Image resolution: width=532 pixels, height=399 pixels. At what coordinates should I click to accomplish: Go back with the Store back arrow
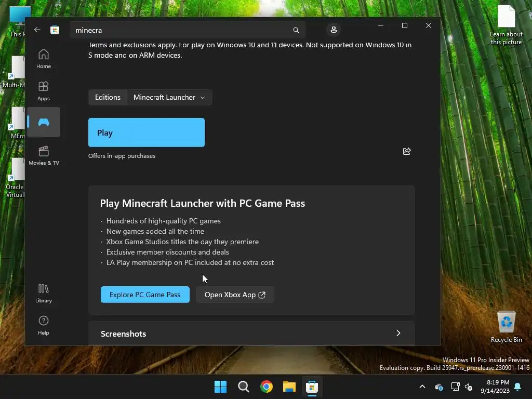click(37, 30)
